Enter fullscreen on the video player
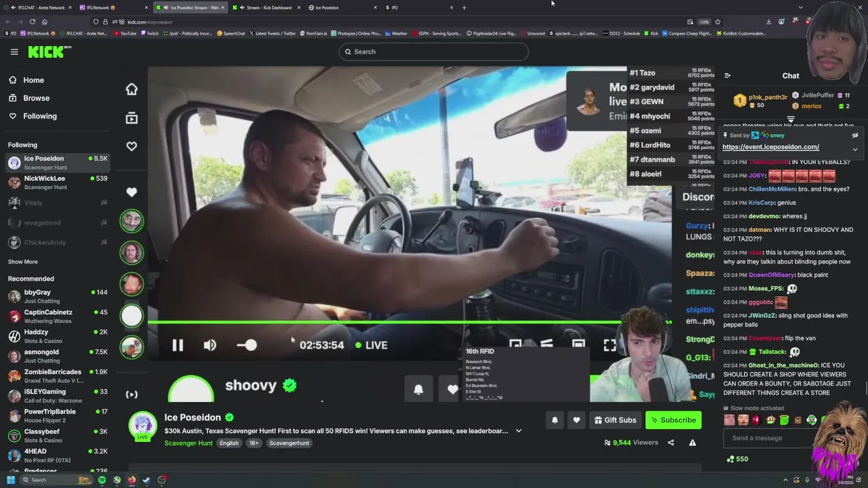This screenshot has height=488, width=868. pyautogui.click(x=610, y=346)
